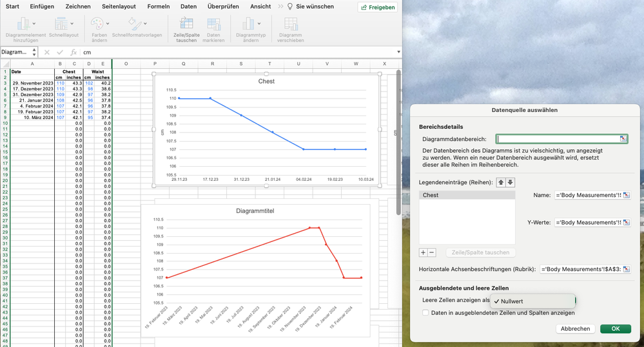
Task: Move series up with the up arrow
Action: [x=501, y=183]
